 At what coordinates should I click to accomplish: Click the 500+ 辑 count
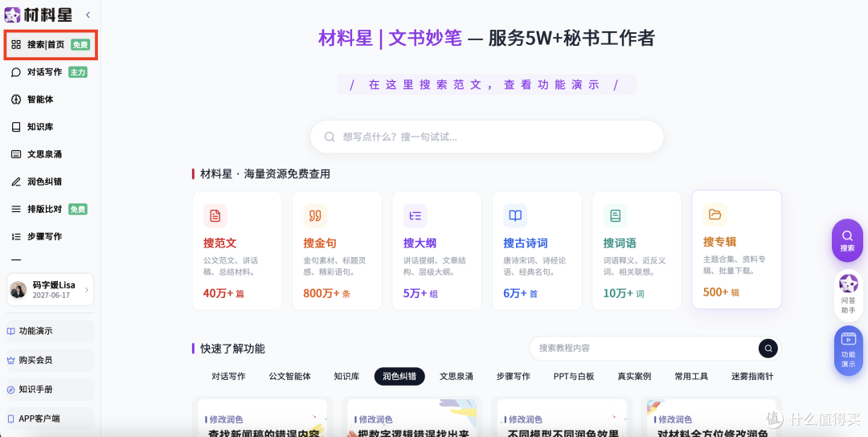[x=721, y=292]
